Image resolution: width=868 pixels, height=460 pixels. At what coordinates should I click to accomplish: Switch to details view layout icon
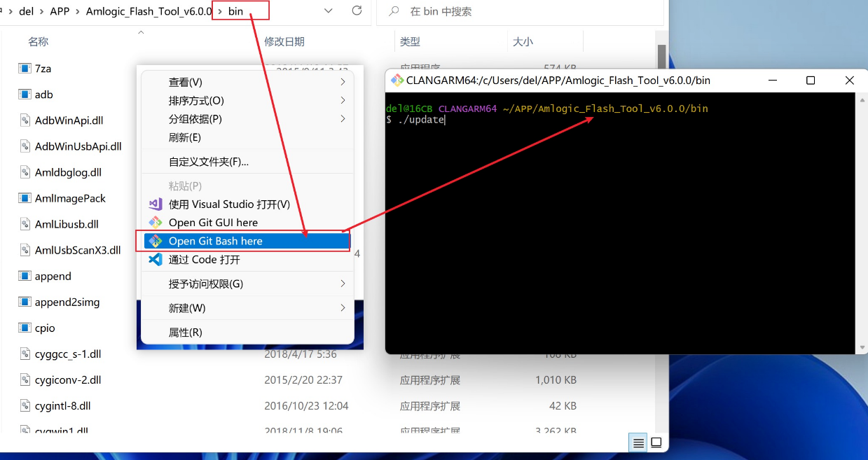tap(638, 442)
